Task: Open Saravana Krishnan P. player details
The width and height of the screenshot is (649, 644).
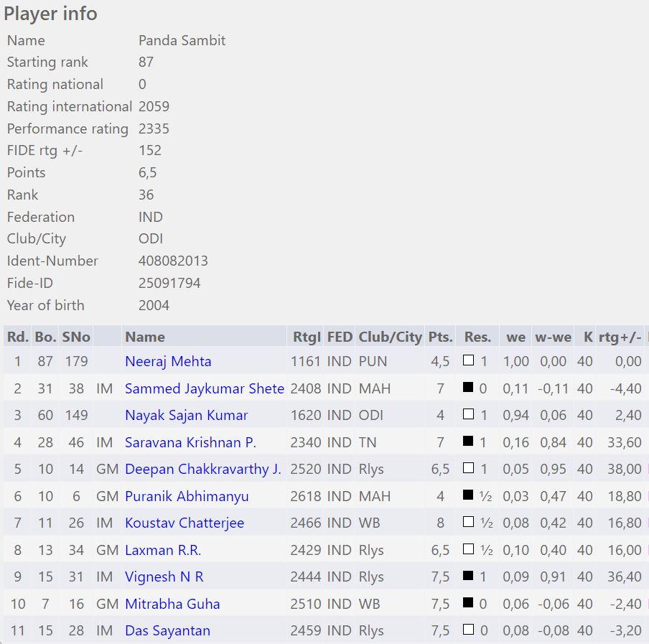Action: [x=190, y=442]
